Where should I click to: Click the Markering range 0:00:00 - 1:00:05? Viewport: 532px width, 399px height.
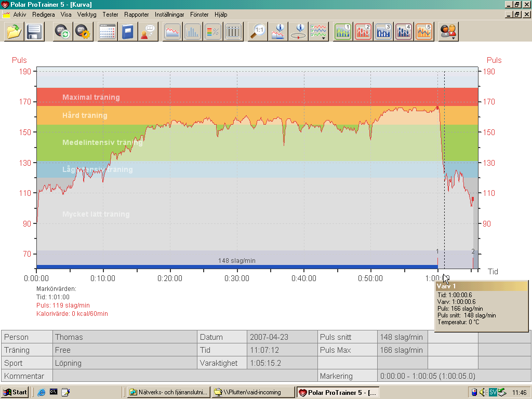pos(428,376)
